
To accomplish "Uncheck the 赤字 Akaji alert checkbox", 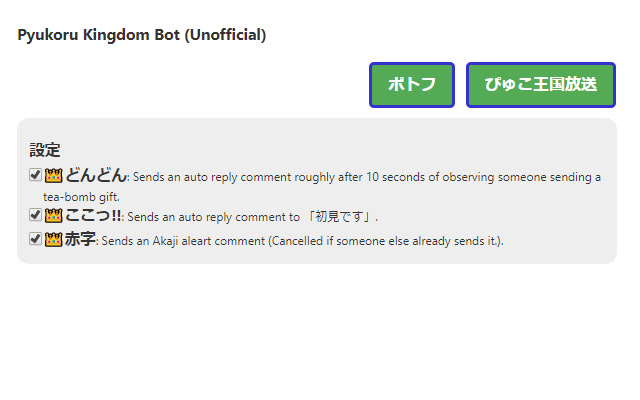I will pyautogui.click(x=36, y=239).
